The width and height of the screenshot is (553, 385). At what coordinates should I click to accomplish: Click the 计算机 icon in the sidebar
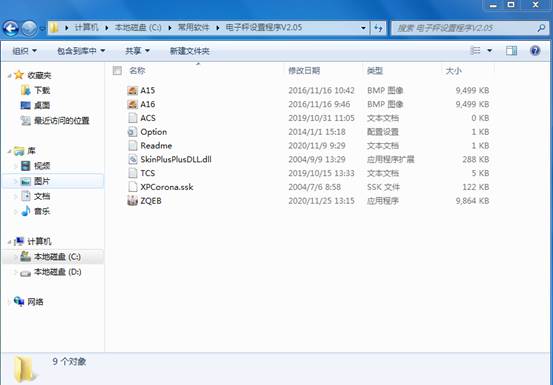[19, 241]
